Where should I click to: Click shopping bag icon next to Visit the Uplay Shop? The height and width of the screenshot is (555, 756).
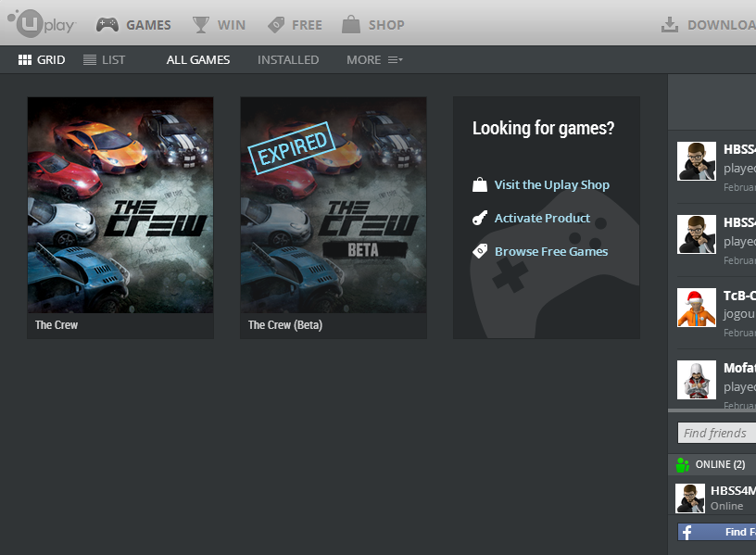[480, 184]
